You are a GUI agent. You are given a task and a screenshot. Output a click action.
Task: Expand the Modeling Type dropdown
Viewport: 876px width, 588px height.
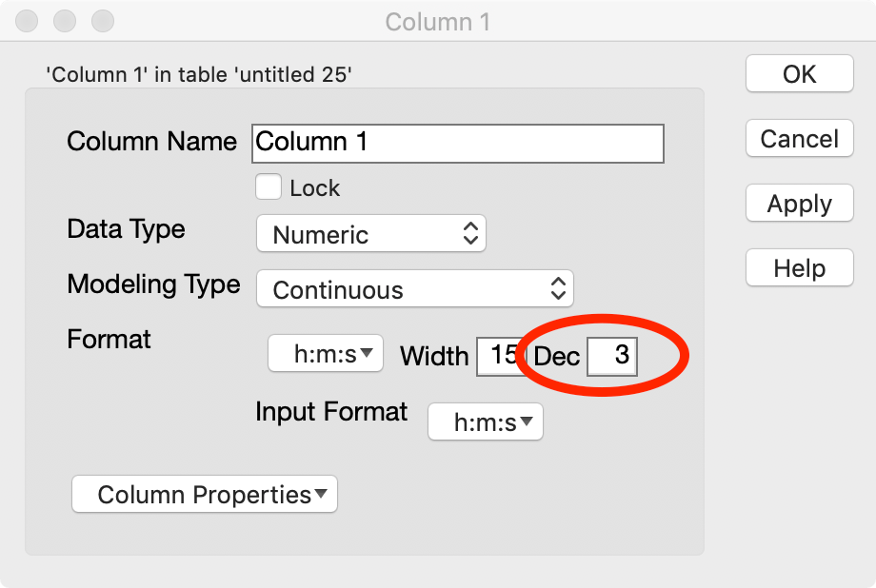[x=415, y=290]
